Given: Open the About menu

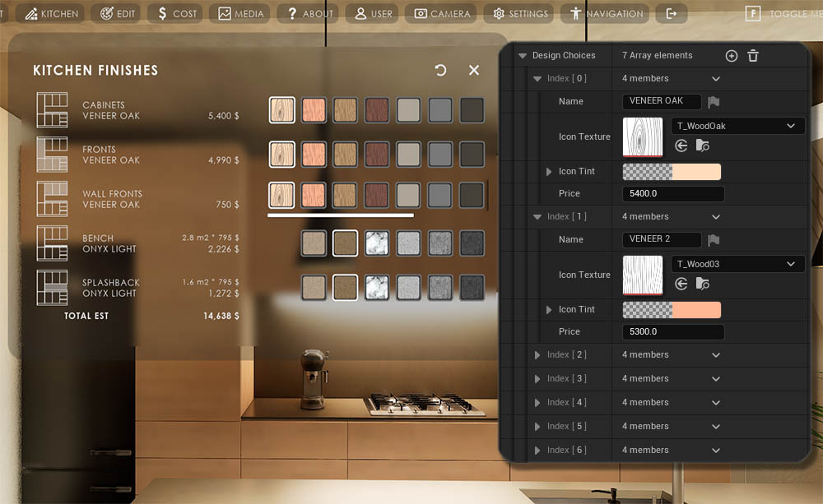Looking at the screenshot, I should pyautogui.click(x=309, y=14).
